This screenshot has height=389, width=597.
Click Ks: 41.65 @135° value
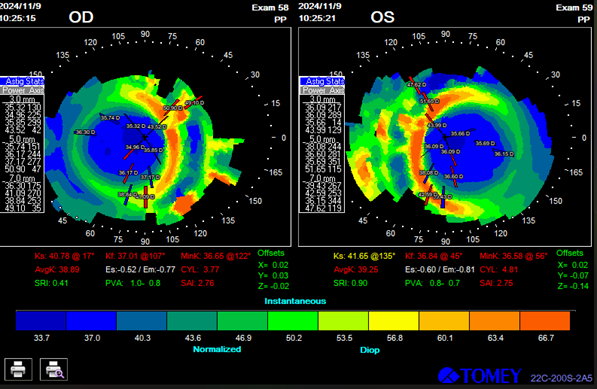(364, 256)
